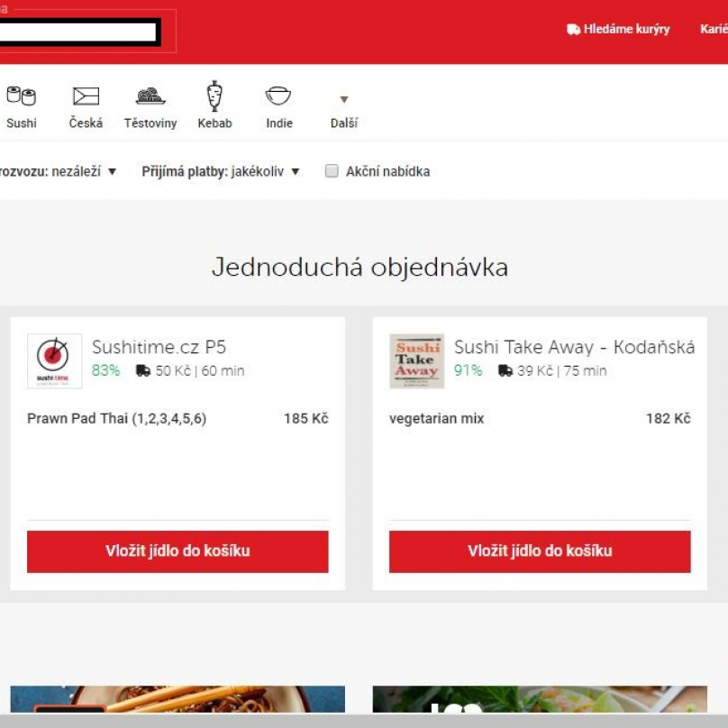Click the 39 Kč | 75 min delivery info
728x728 pixels.
(562, 370)
